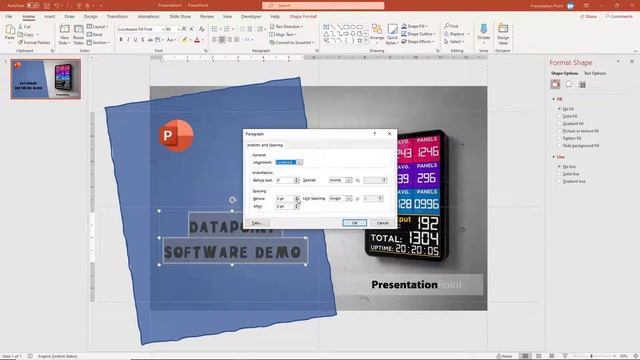This screenshot has width=640, height=360.
Task: Start Dictate with the microphone icon
Action: click(484, 29)
